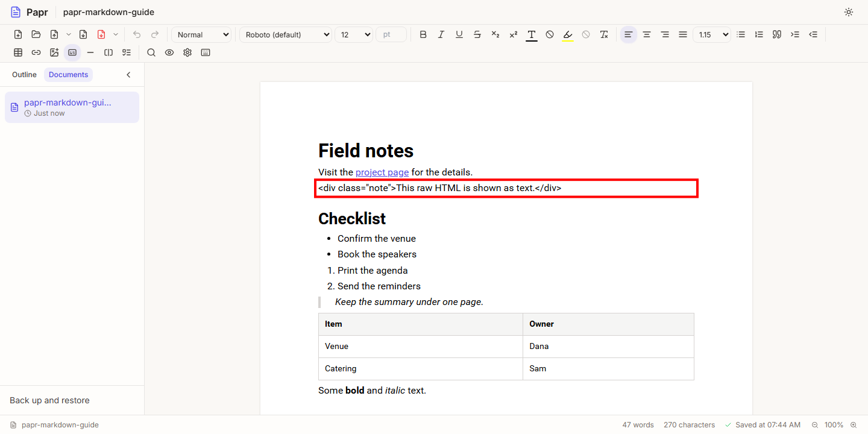This screenshot has height=434, width=868.
Task: Insert a link using the chain icon
Action: coord(36,52)
